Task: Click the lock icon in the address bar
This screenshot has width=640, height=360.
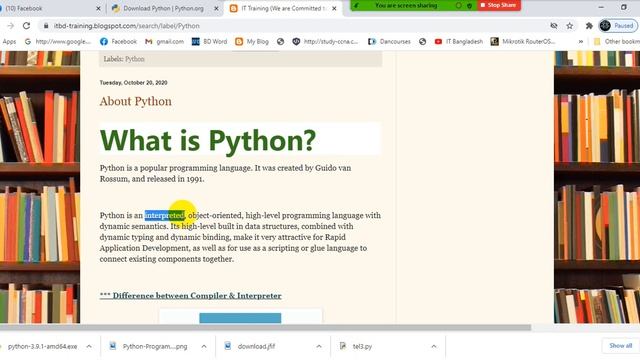Action: click(x=46, y=26)
